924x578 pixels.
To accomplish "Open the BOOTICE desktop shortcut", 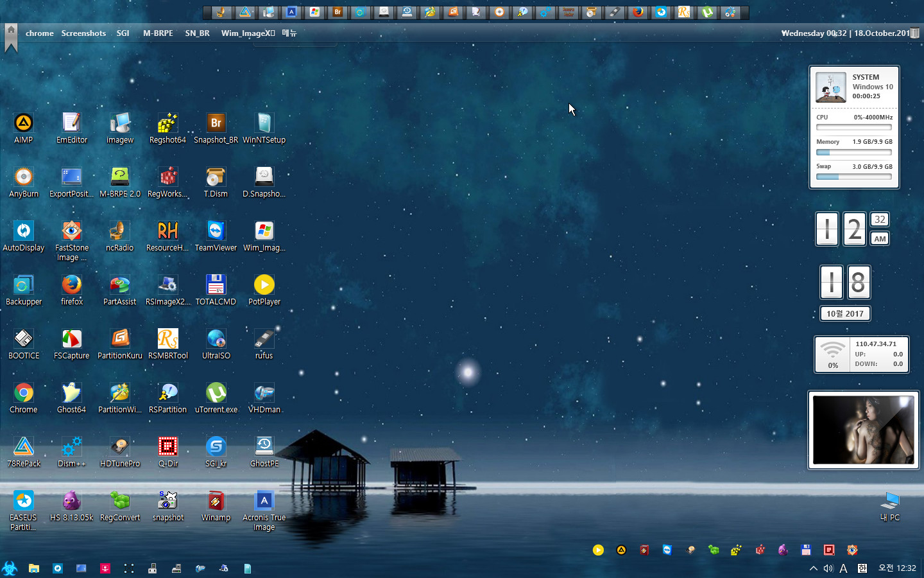I will (24, 344).
